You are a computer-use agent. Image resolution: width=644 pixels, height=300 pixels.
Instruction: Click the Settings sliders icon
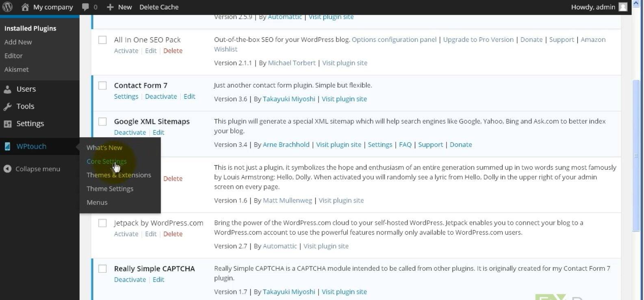tap(8, 124)
